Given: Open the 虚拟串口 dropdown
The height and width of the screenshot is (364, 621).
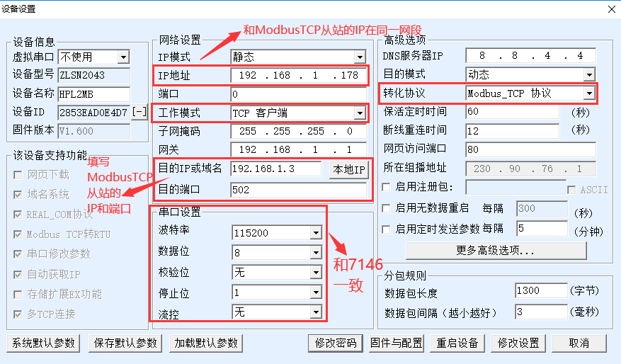Looking at the screenshot, I should [123, 57].
